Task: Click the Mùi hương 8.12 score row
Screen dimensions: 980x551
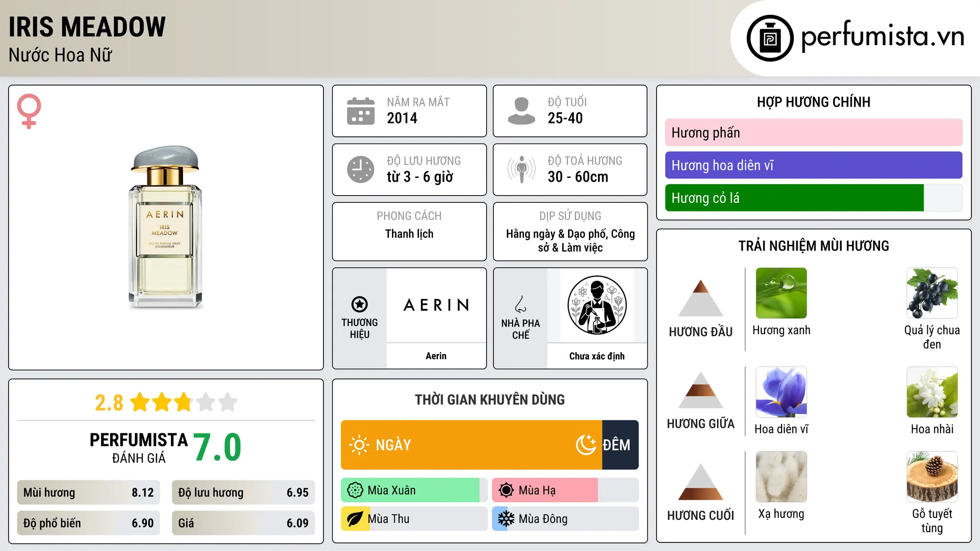Action: [89, 493]
